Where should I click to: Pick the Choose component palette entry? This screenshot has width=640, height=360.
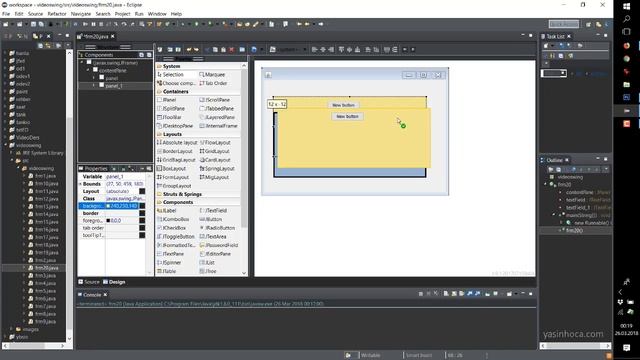point(176,83)
